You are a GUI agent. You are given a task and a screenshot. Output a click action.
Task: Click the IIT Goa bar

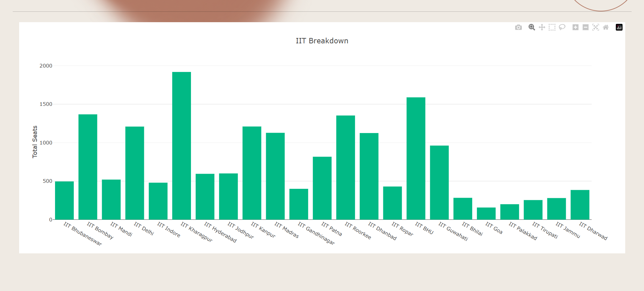pyautogui.click(x=486, y=213)
